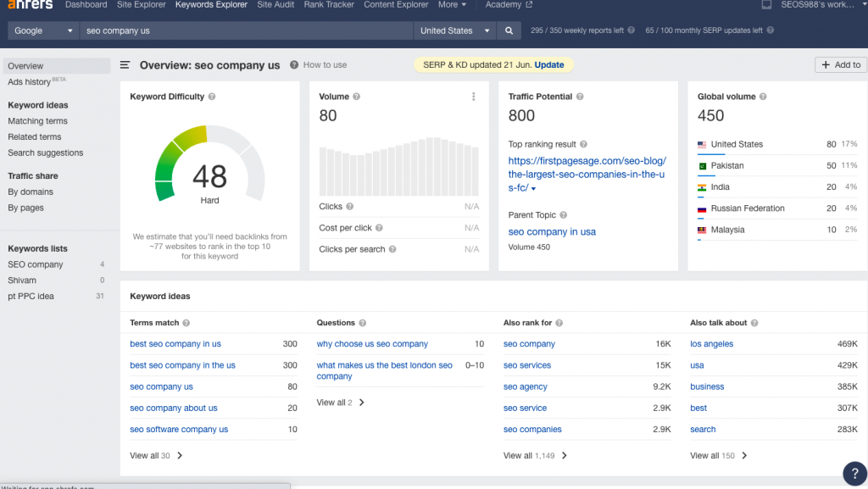Open the United States country dropdown
Screen dimensions: 868x489
pos(454,29)
